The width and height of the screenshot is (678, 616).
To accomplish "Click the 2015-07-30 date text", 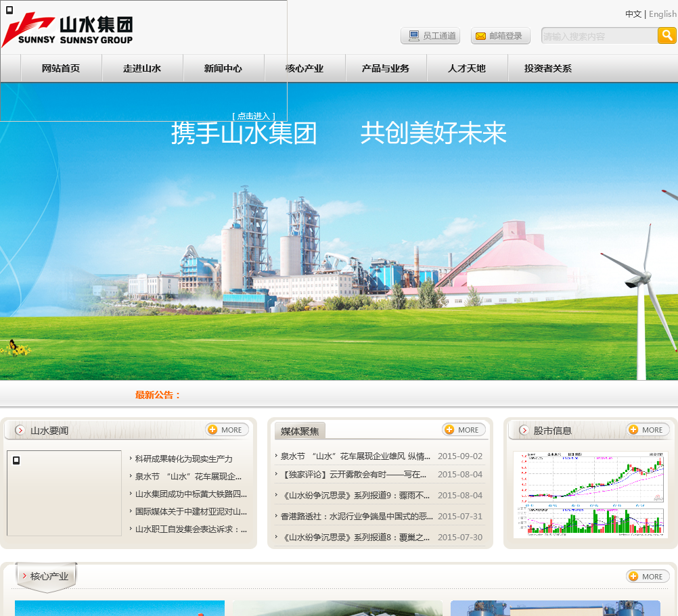I will (460, 538).
